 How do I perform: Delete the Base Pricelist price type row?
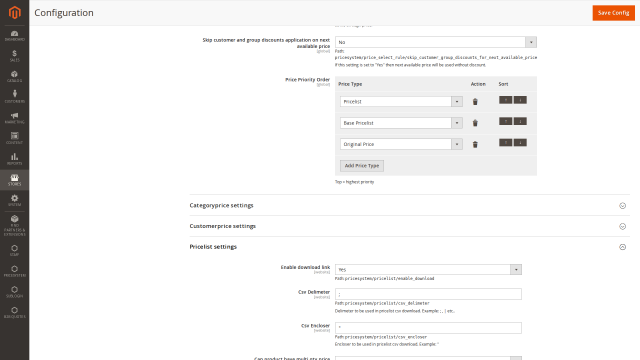pyautogui.click(x=475, y=123)
